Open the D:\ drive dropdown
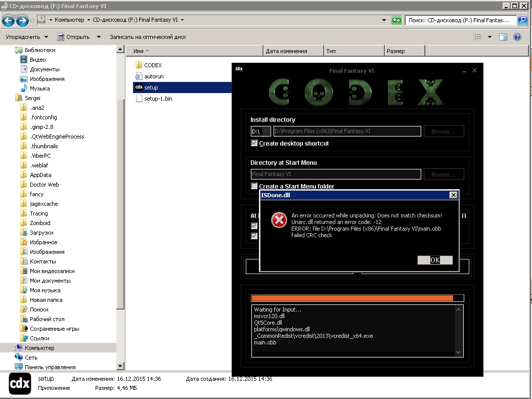The width and height of the screenshot is (532, 399). [261, 131]
